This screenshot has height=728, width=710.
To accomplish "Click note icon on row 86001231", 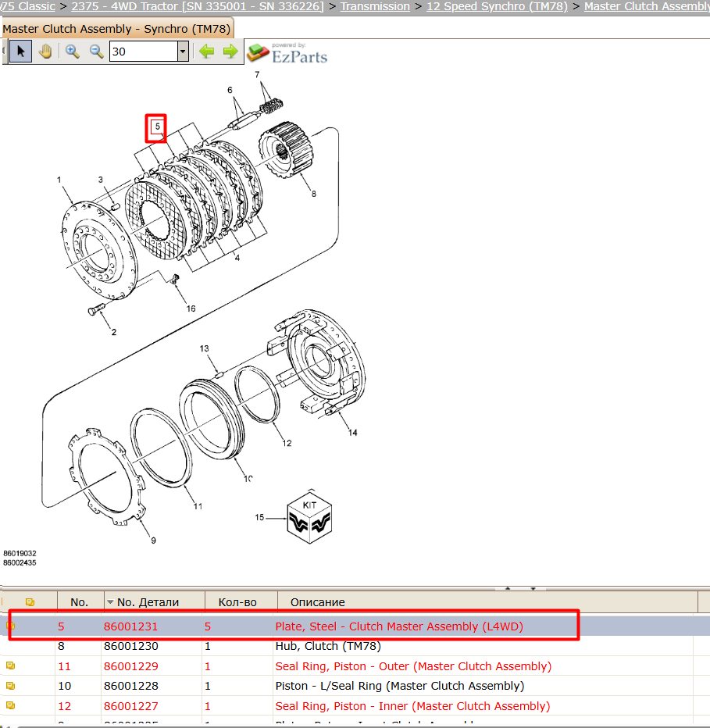I will 10,626.
